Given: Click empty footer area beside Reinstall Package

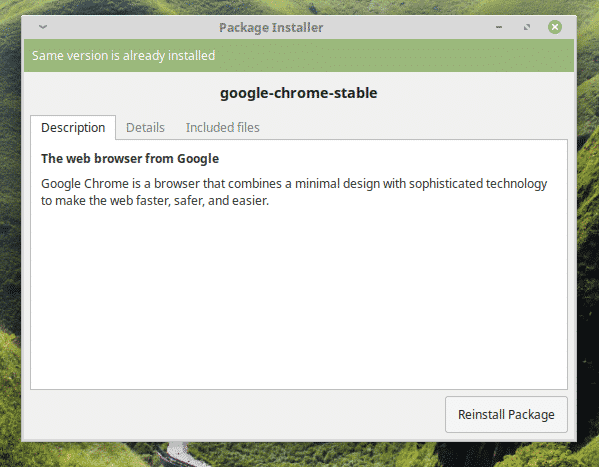Looking at the screenshot, I should coord(233,415).
